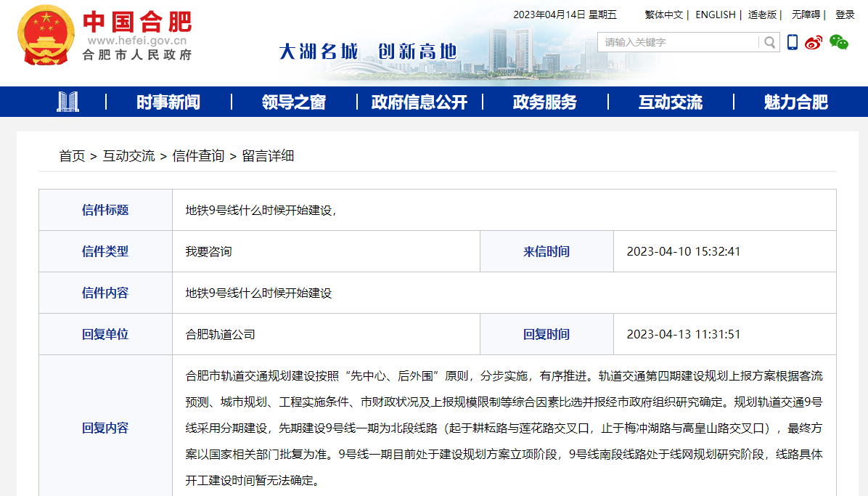
Task: Open the 时事新闻 menu
Action: (x=168, y=102)
